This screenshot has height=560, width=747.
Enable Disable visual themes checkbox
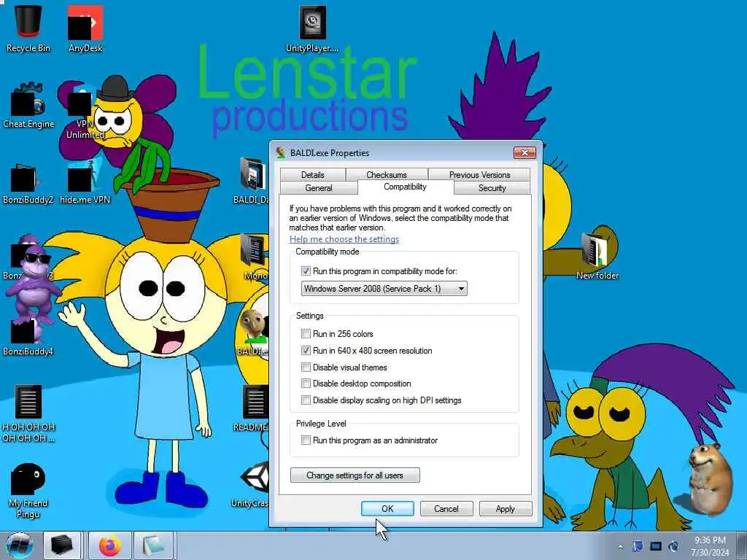[306, 367]
